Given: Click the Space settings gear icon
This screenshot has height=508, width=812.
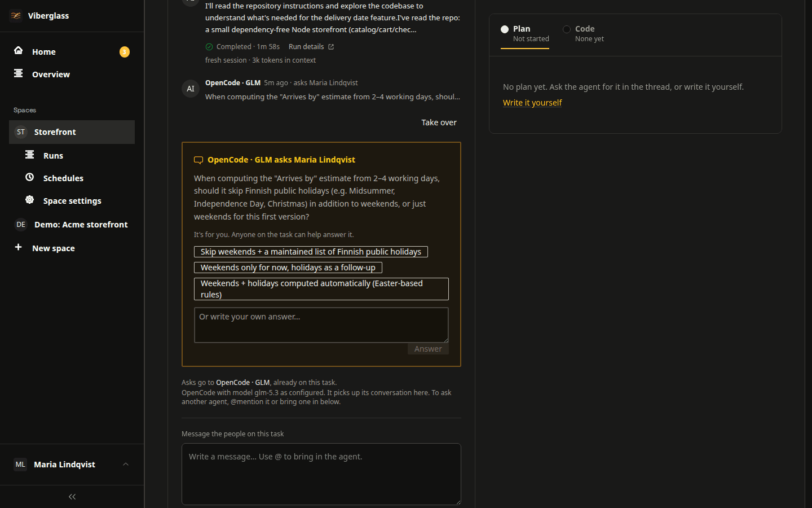Looking at the screenshot, I should 30,200.
